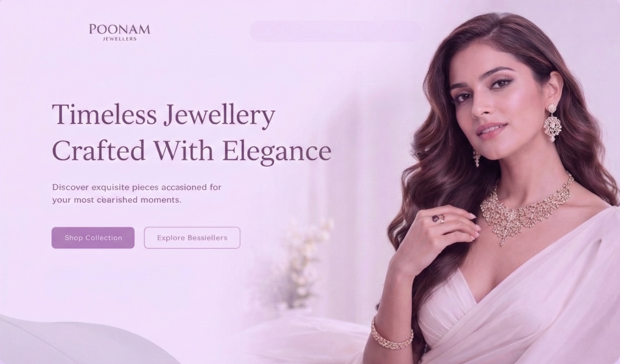Viewport: 620px width, 364px height.
Task: Click the model's large chandelier earring
Action: [x=552, y=123]
